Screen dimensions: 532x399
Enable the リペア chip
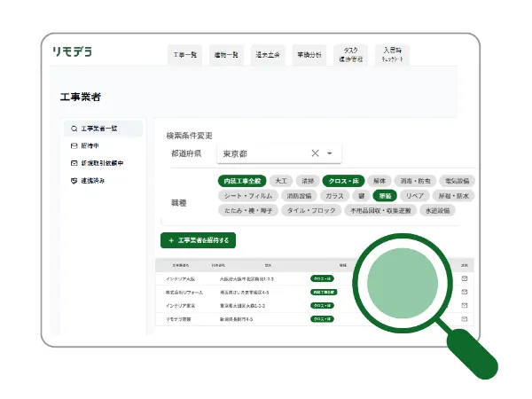[x=415, y=196]
